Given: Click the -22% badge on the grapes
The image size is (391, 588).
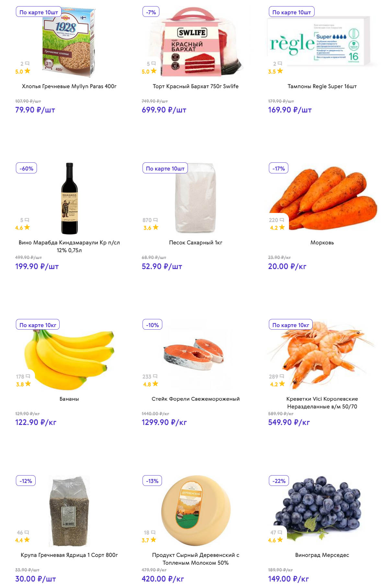Looking at the screenshot, I should tap(279, 481).
